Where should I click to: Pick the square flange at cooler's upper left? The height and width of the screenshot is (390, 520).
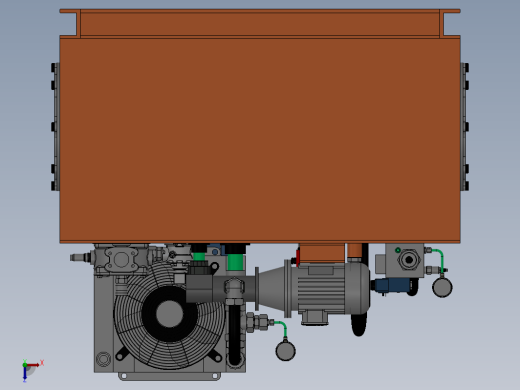tap(121, 260)
